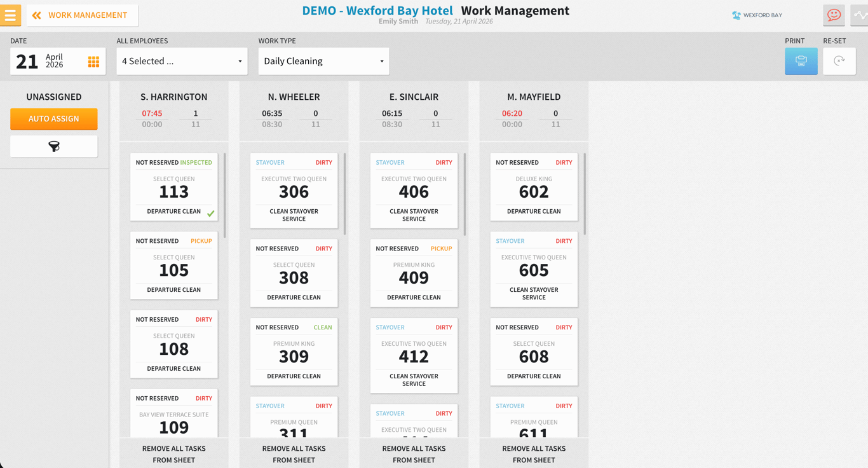Select room 105 card
Image resolution: width=868 pixels, height=468 pixels.
173,265
